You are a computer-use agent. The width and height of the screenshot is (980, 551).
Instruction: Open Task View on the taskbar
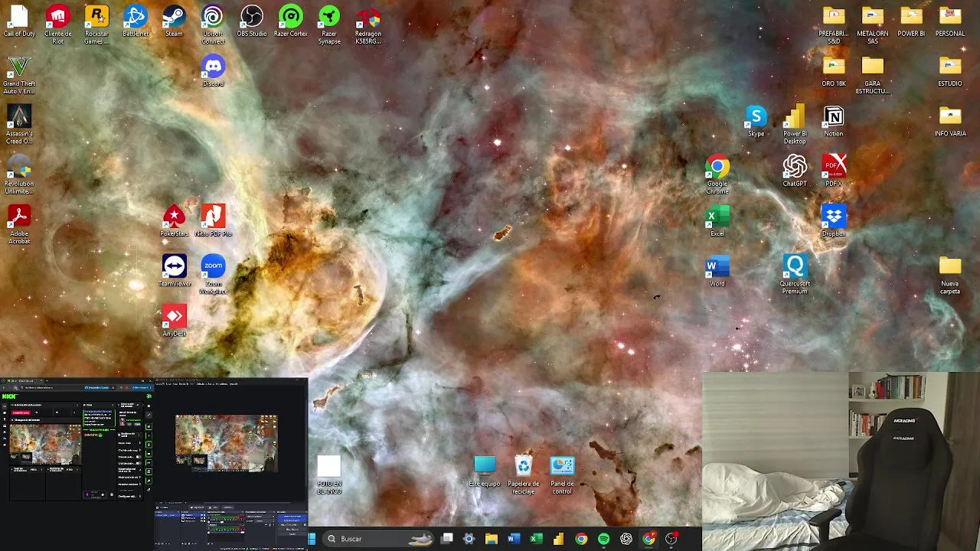point(447,539)
